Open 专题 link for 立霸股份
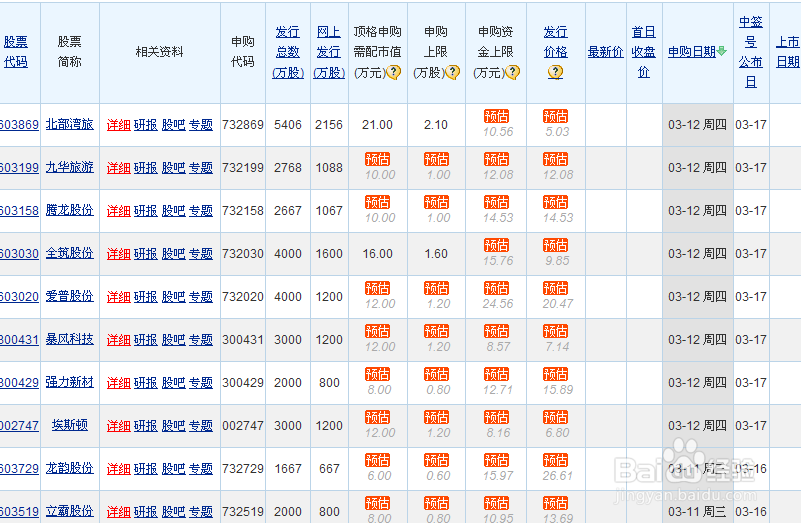Screen dimensions: 801x523 click(x=201, y=511)
